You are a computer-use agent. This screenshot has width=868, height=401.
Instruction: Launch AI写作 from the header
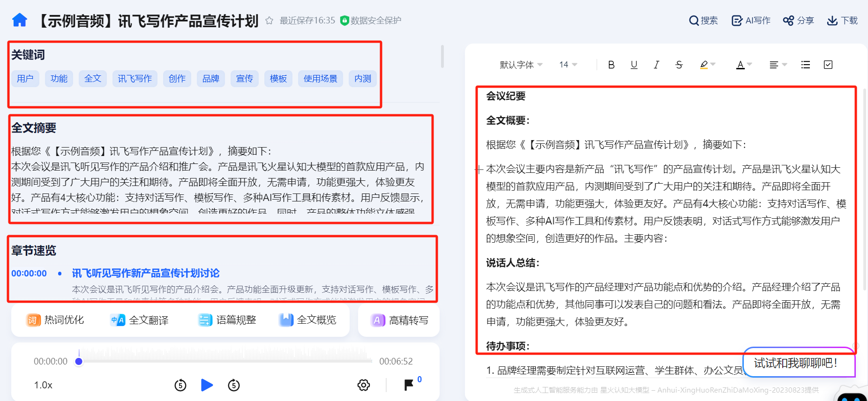[751, 21]
